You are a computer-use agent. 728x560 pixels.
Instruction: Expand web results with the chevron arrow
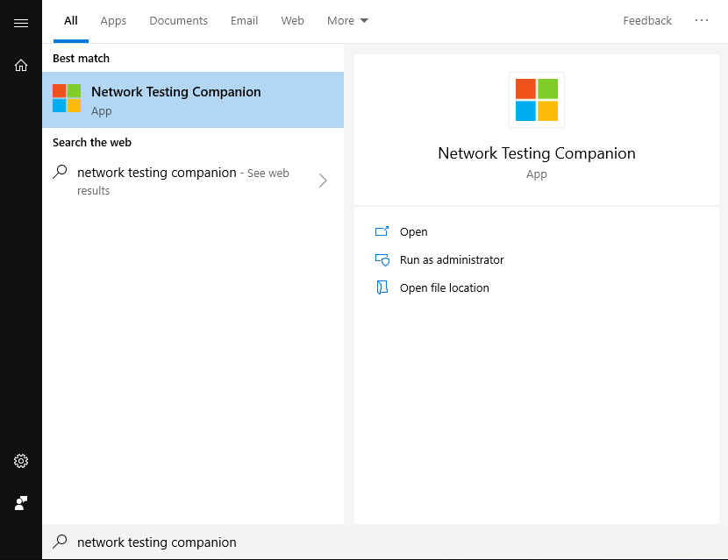point(323,181)
